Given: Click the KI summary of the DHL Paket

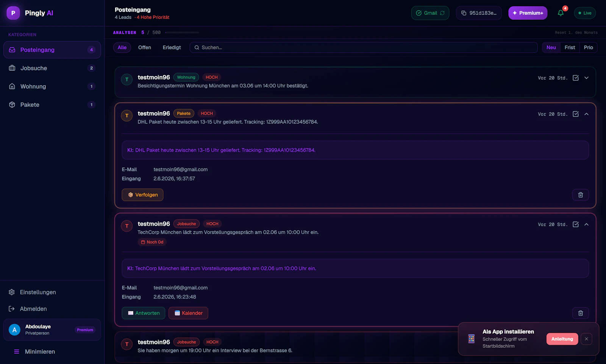Looking at the screenshot, I should point(355,150).
